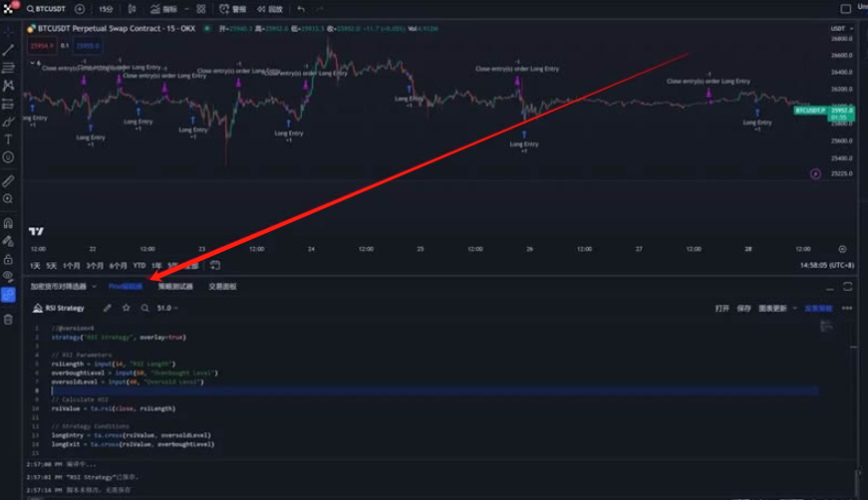Select the 1个月 date range

[x=71, y=266]
